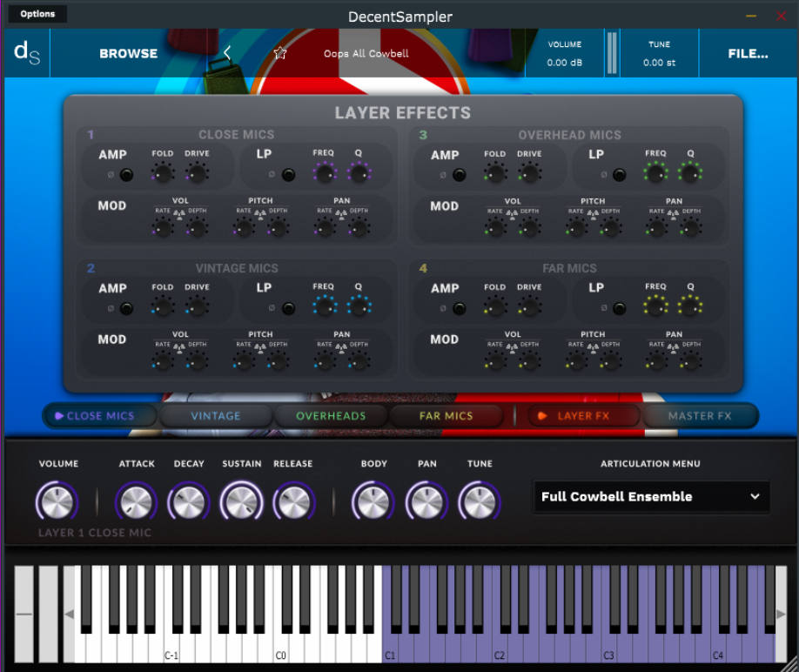The width and height of the screenshot is (799, 672).
Task: Click phase button in Far Mics LP section
Action: point(603,307)
